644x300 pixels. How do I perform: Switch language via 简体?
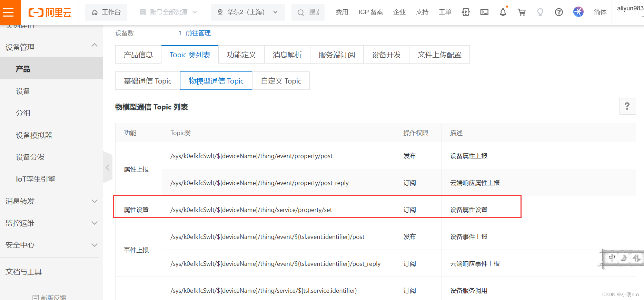[x=600, y=12]
